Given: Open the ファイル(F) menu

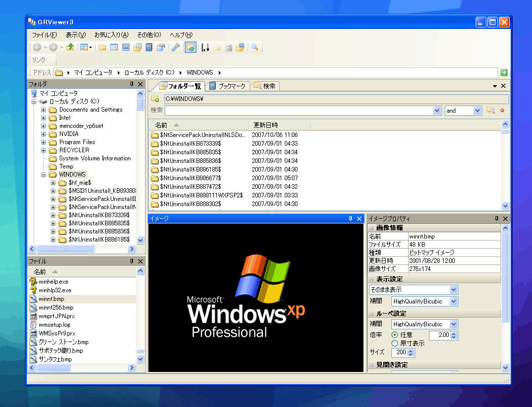Looking at the screenshot, I should pyautogui.click(x=45, y=35).
